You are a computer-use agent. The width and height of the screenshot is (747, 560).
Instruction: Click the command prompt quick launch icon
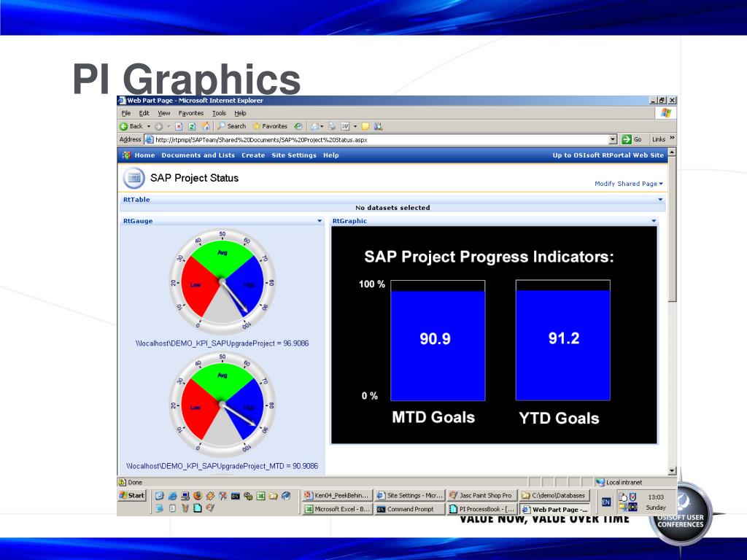tap(236, 496)
